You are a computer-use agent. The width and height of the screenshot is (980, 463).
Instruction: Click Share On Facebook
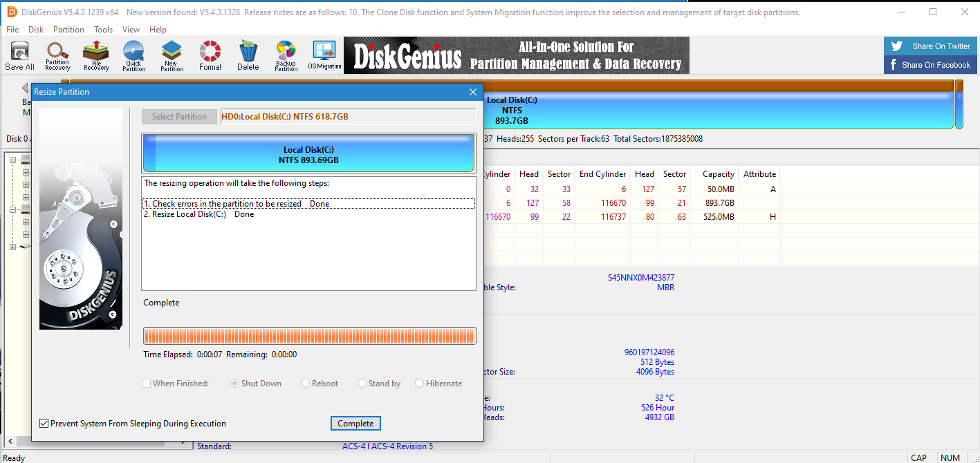(x=930, y=65)
